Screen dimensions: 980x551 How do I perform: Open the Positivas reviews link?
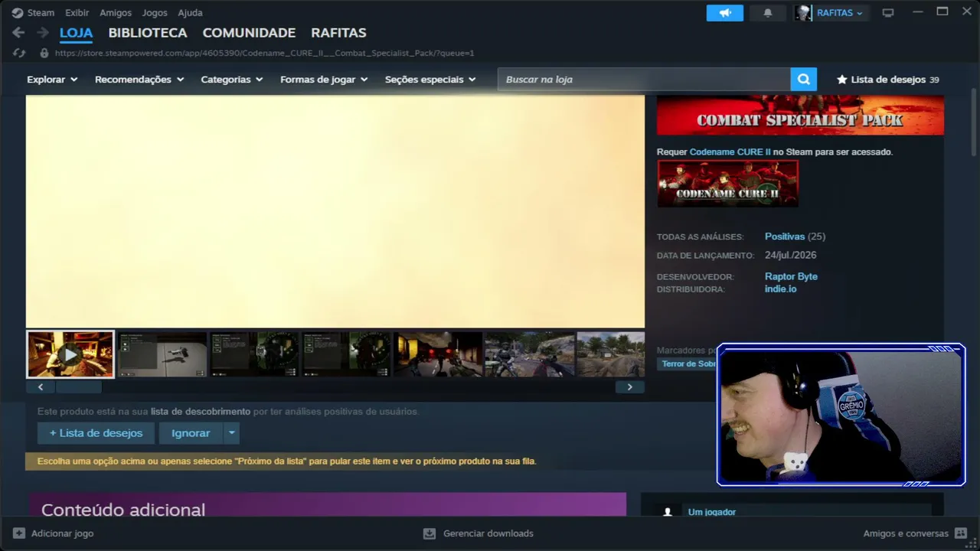coord(785,236)
